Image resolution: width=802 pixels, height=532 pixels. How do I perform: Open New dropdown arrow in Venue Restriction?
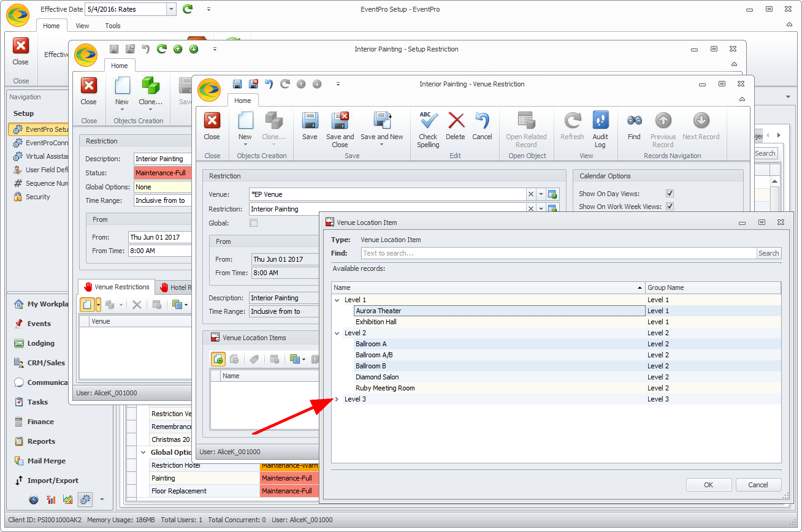[x=245, y=145]
